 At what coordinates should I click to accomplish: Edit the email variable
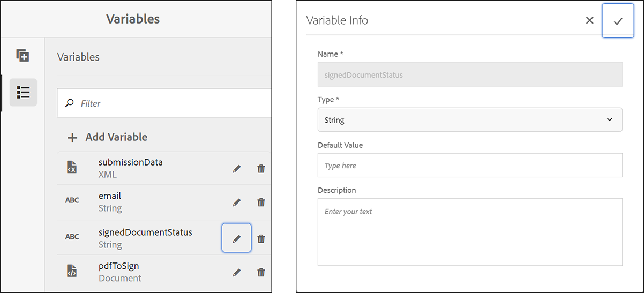tap(236, 202)
